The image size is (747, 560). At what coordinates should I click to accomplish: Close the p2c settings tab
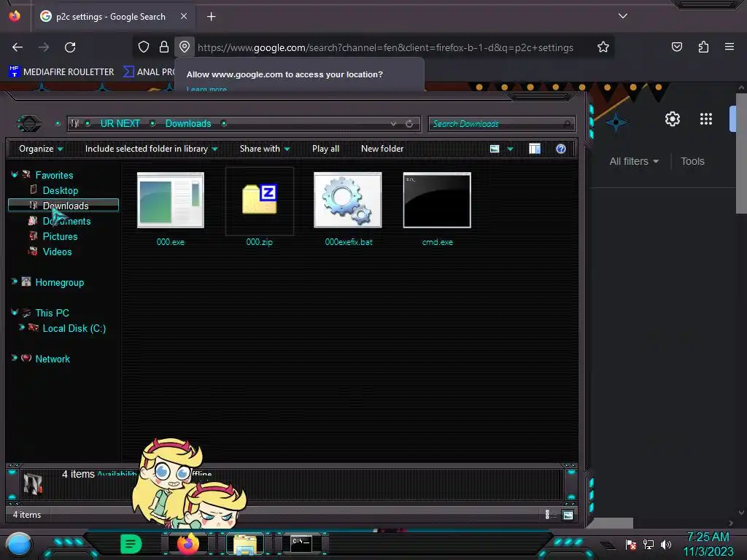pyautogui.click(x=184, y=16)
